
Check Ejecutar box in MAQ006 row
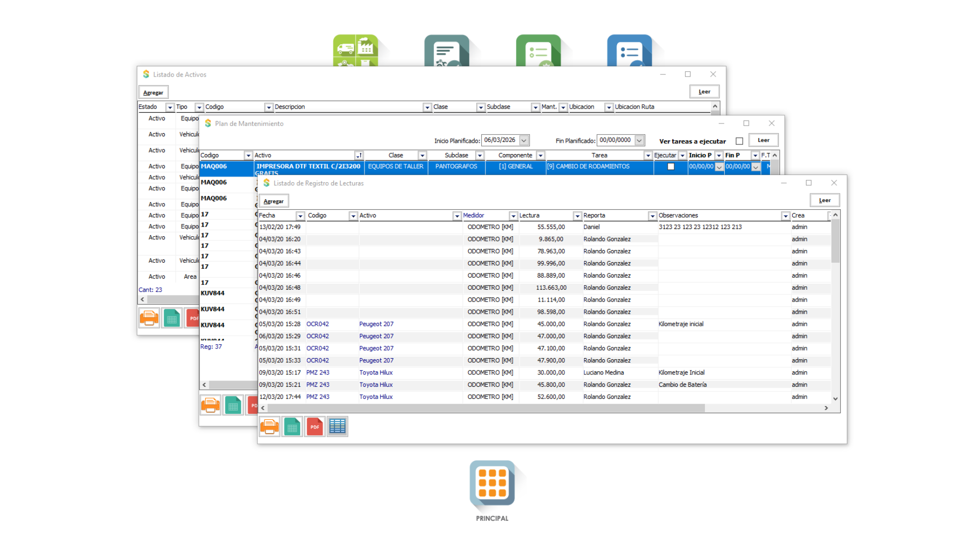coord(671,167)
